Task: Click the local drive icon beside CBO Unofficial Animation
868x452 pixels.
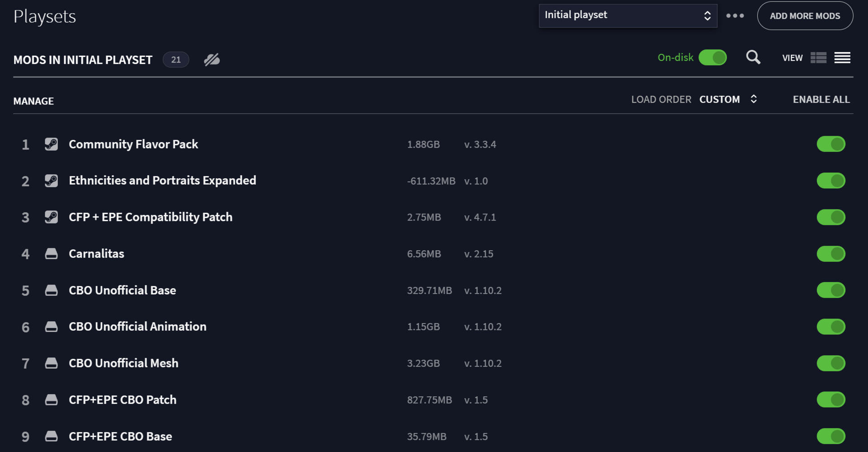Action: coord(51,327)
